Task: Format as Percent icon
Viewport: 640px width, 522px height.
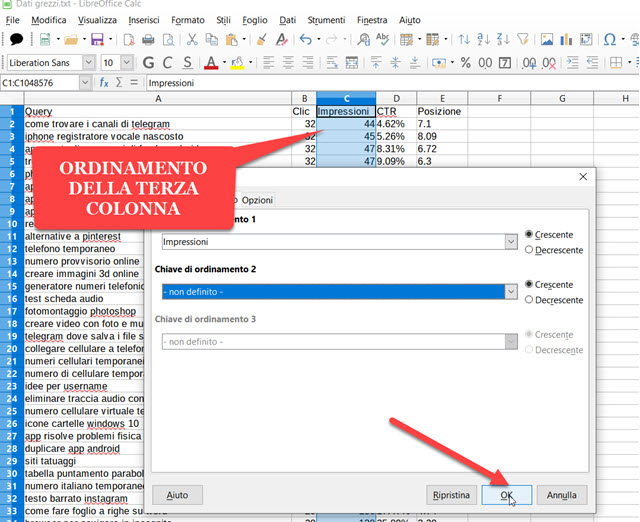Action: (466, 63)
